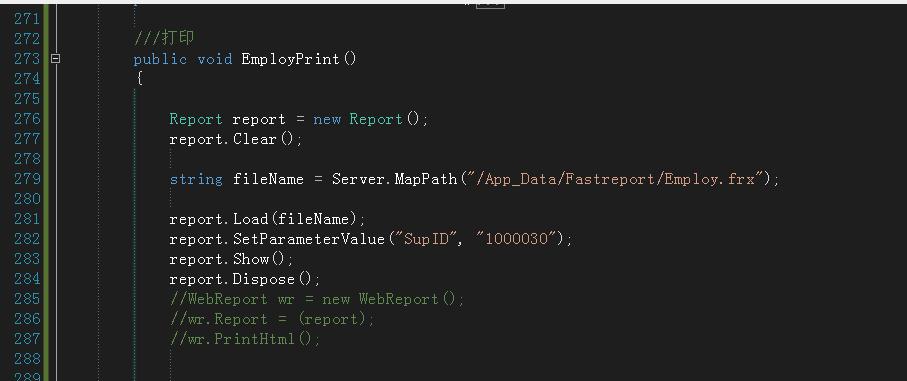The width and height of the screenshot is (907, 381).
Task: Click the "/App_Data/Fastreport/Employ.frx" string
Action: [x=615, y=179]
